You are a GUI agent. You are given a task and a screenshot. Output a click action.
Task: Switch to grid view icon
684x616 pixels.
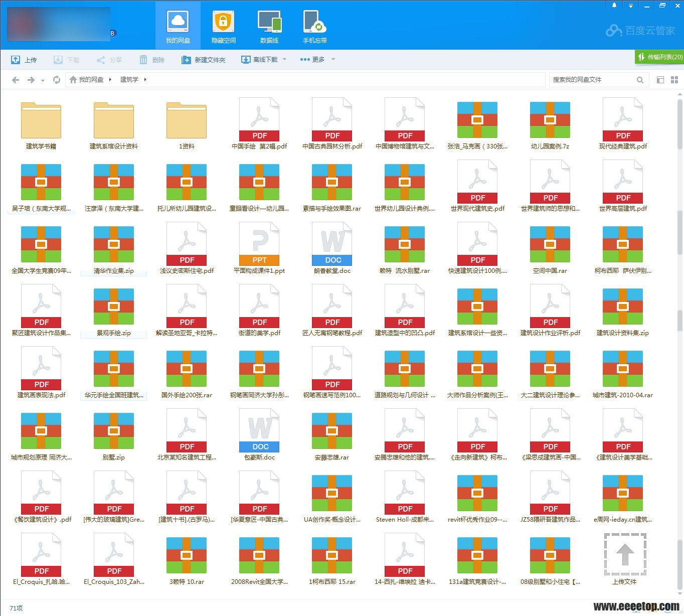[674, 80]
